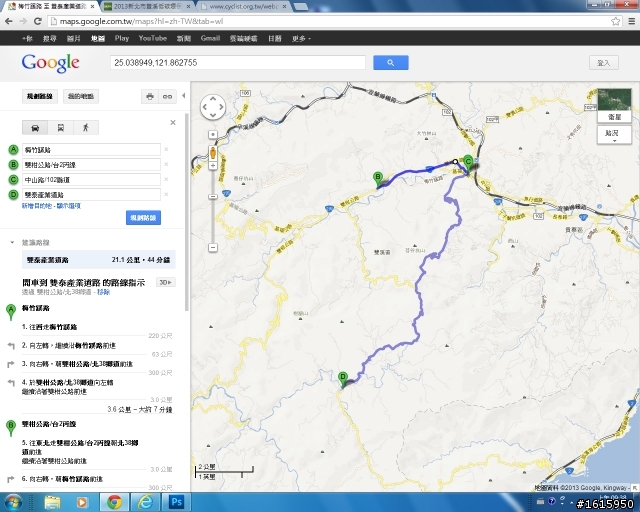Zoom out with the minus button
The height and width of the screenshot is (512, 640).
click(x=213, y=247)
